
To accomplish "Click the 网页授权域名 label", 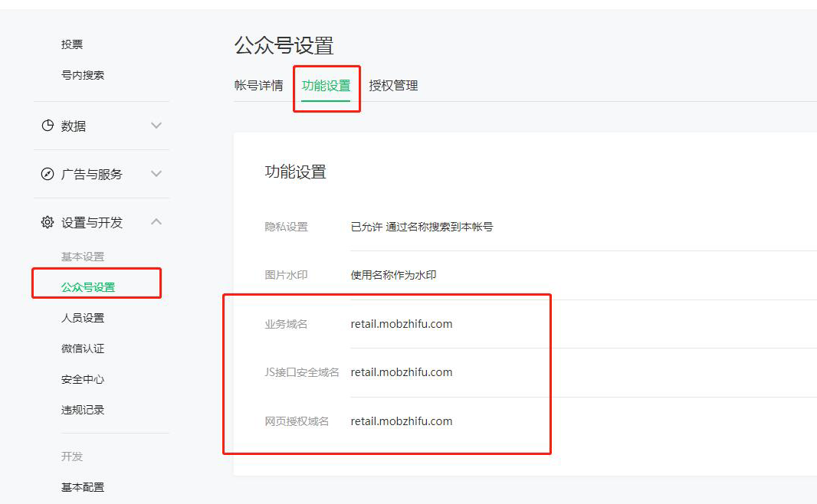I will [297, 422].
